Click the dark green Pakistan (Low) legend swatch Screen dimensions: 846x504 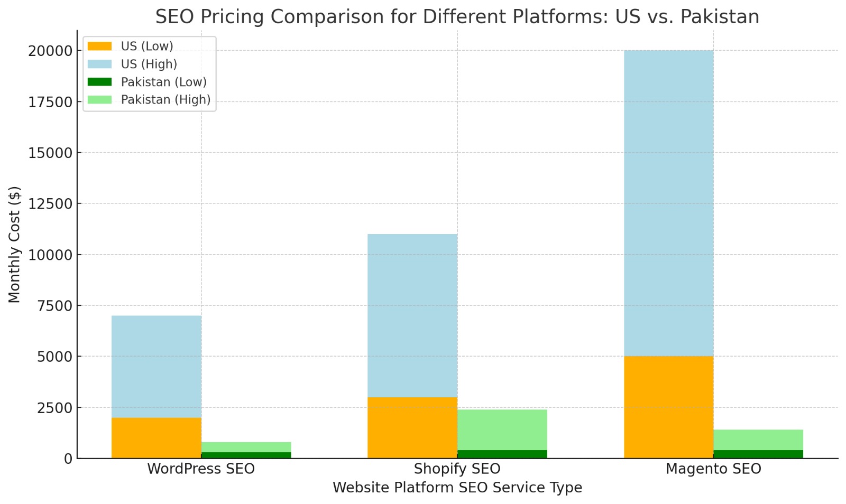point(99,82)
